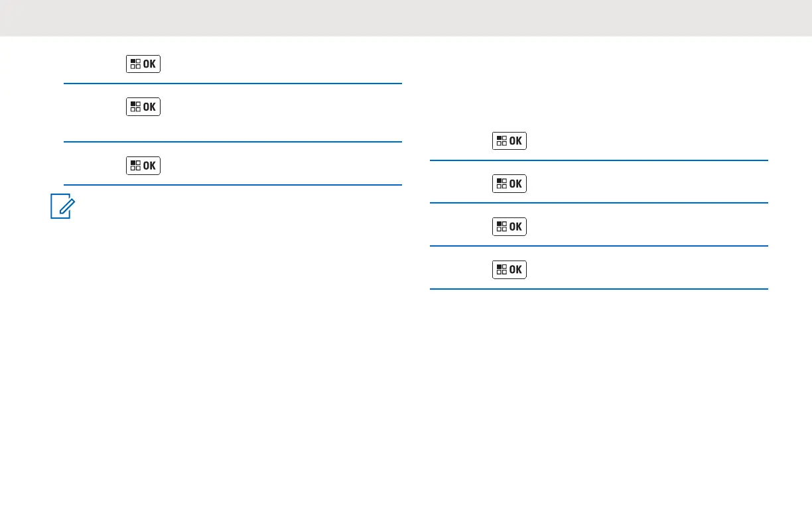
Task: Click blue divider under third right OK icon
Action: click(599, 246)
